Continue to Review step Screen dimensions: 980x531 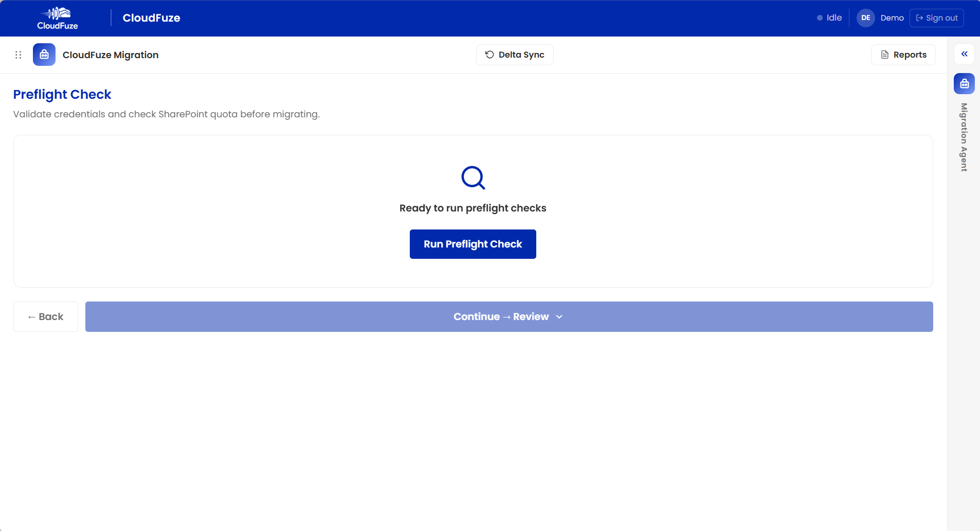pyautogui.click(x=509, y=317)
